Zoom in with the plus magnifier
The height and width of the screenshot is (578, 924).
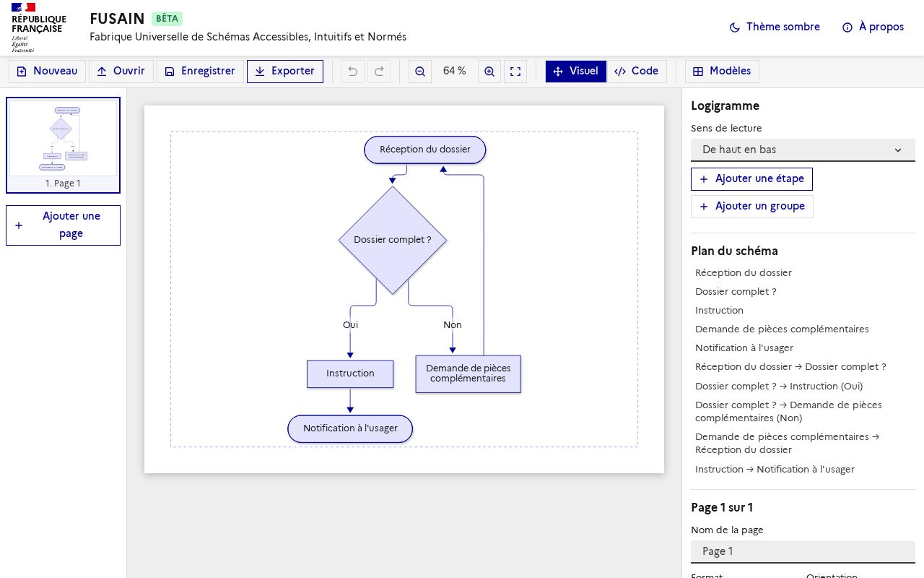[x=489, y=72]
